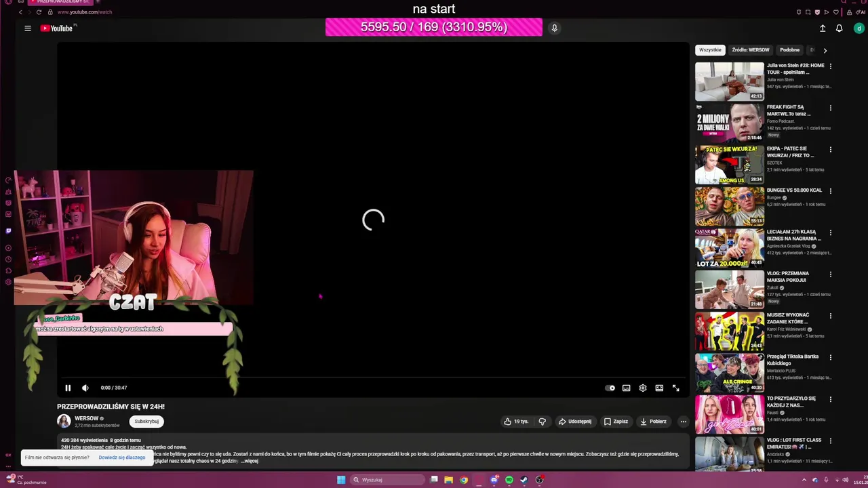Like the video with 19 tys. button
This screenshot has height=488, width=868.
coord(516,422)
